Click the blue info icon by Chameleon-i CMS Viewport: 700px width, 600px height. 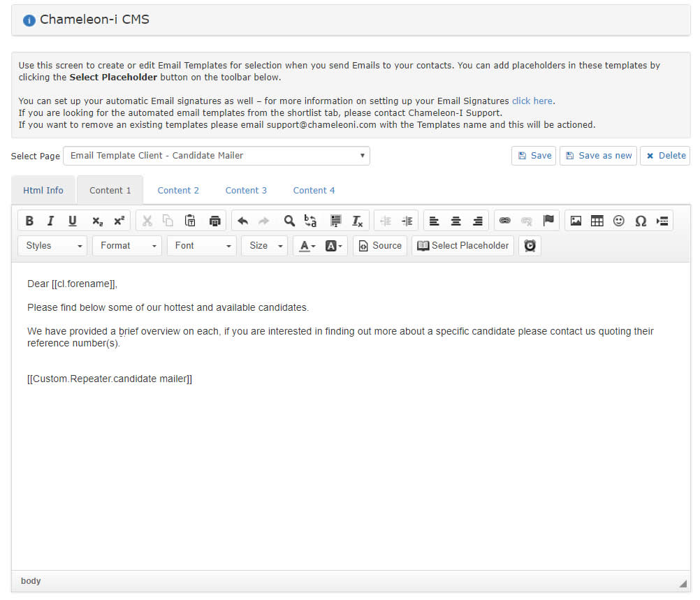[29, 20]
